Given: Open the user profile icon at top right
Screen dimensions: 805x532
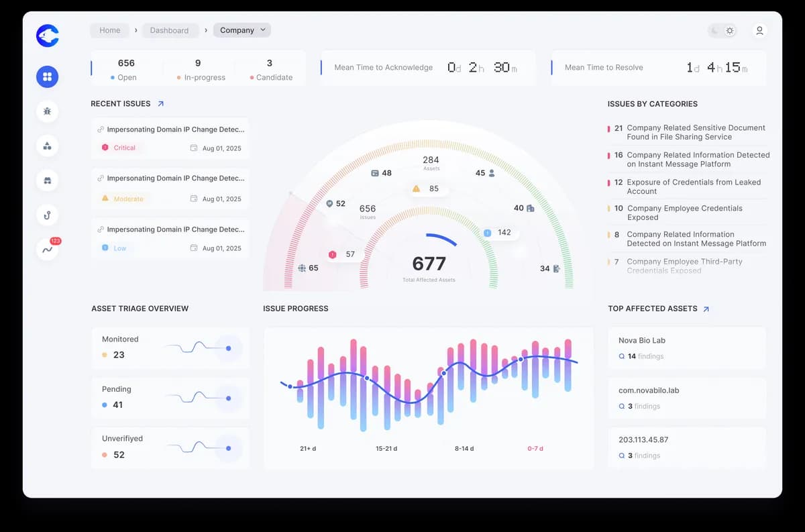Looking at the screenshot, I should coord(759,30).
